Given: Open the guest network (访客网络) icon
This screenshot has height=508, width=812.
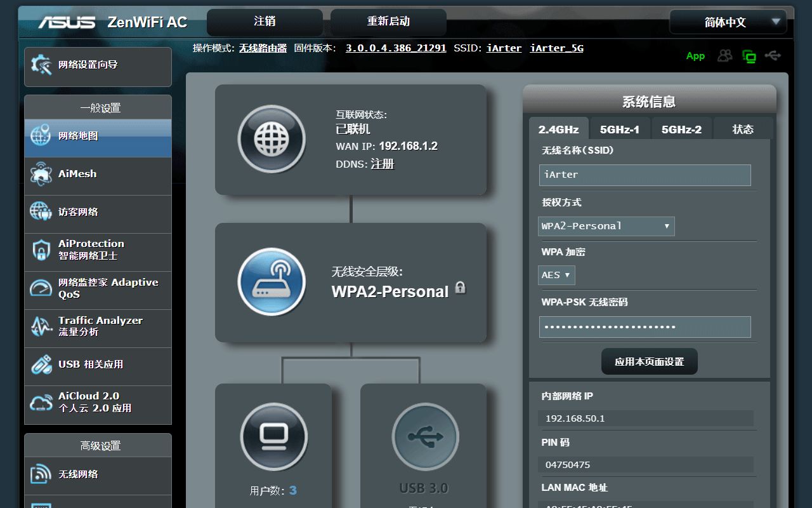Looking at the screenshot, I should coord(41,212).
